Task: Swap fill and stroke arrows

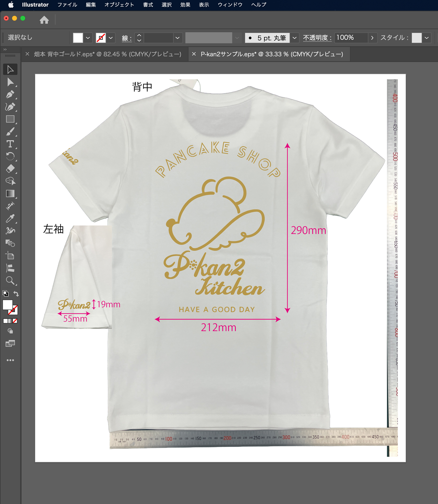Action: pyautogui.click(x=16, y=294)
